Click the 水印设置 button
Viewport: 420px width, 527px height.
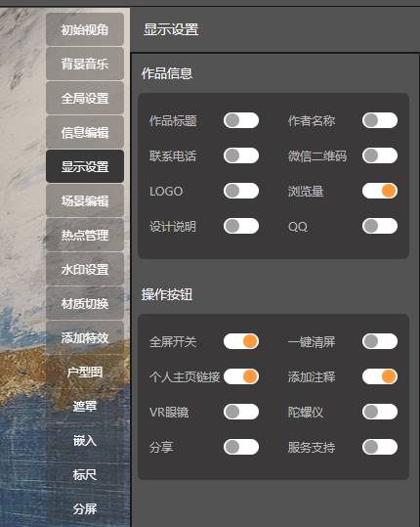pyautogui.click(x=85, y=269)
